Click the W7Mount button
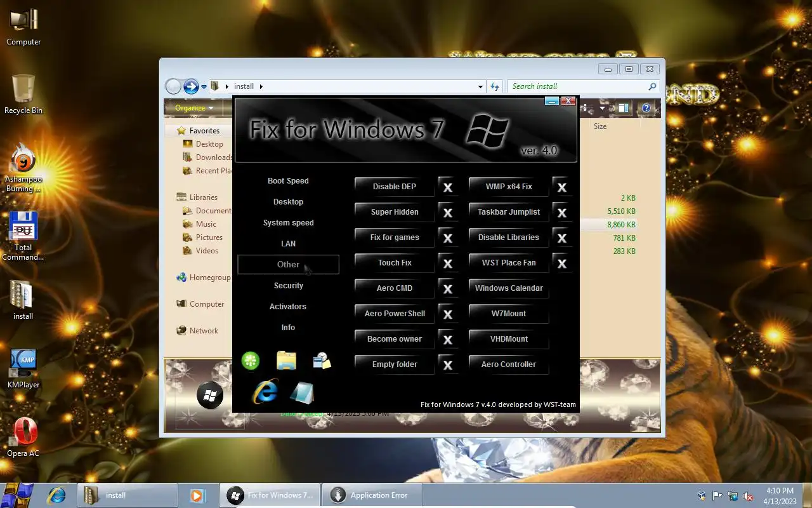This screenshot has height=508, width=812. [509, 314]
